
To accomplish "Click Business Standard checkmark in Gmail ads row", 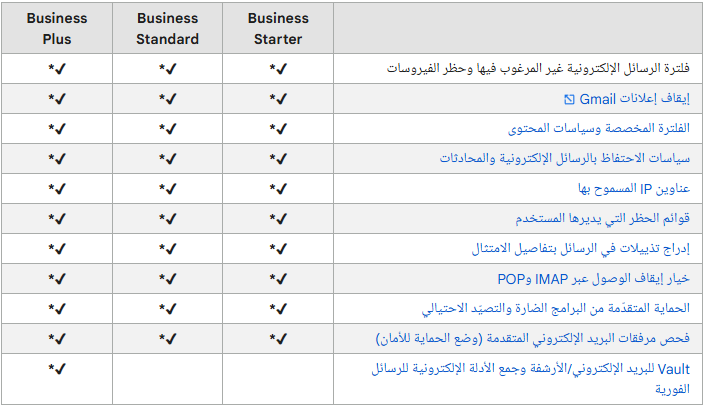I will 168,99.
